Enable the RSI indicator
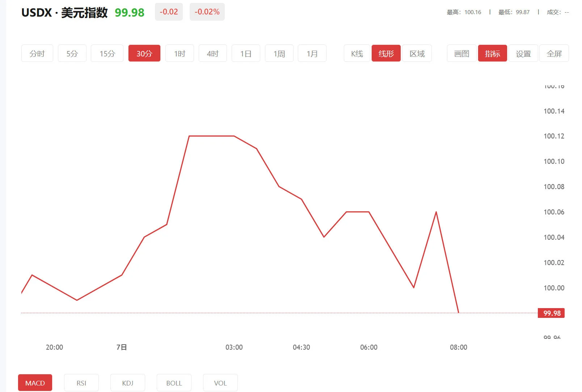The height and width of the screenshot is (392, 582). [x=81, y=383]
